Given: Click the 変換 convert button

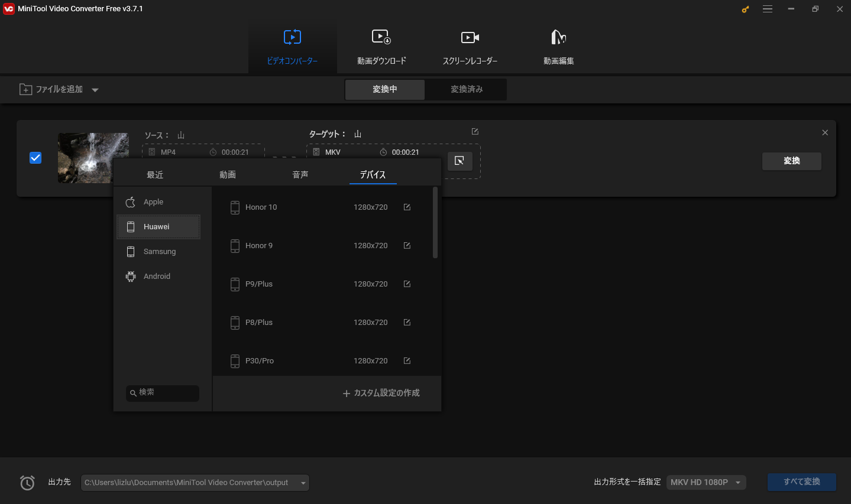Looking at the screenshot, I should tap(791, 161).
